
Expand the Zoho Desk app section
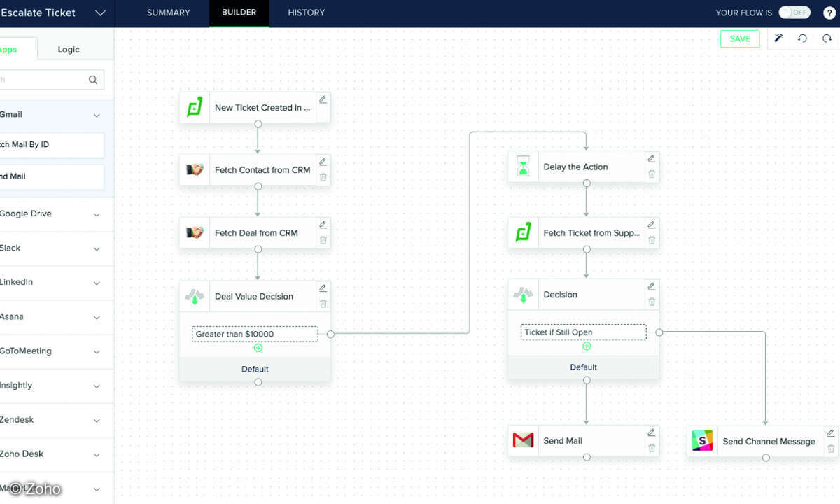[97, 454]
